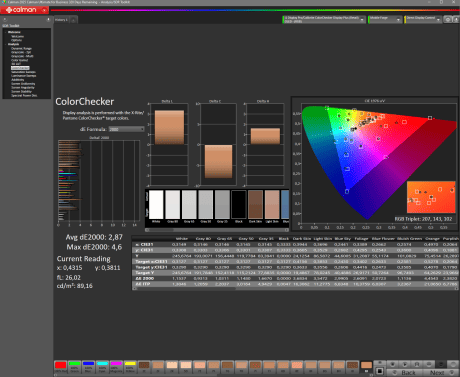Screen dimensions: 460x377
Task: Click the 100% Red swatch in the bottom strip
Action: (x=60, y=367)
